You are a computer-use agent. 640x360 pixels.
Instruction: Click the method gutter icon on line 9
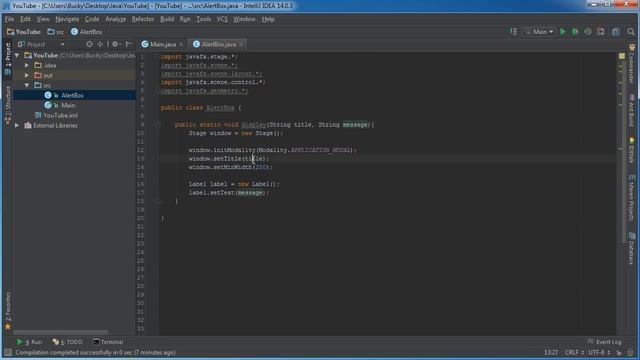coord(158,124)
